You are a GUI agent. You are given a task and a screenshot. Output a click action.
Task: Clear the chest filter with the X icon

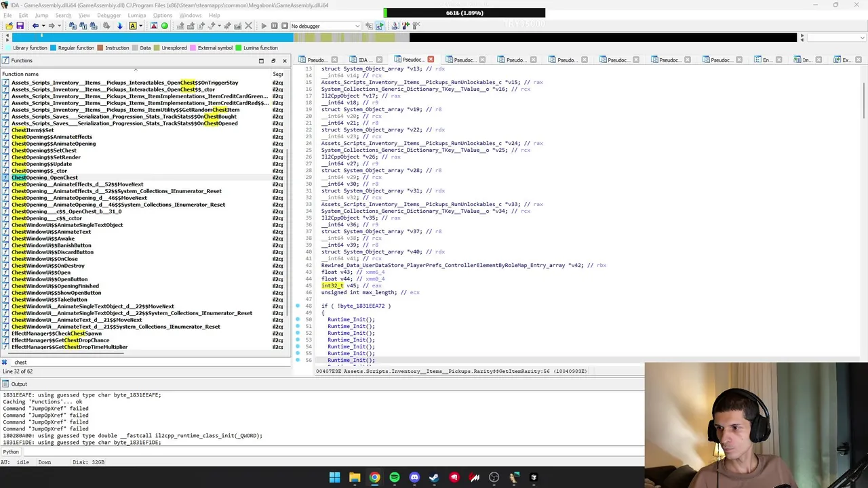pos(4,362)
